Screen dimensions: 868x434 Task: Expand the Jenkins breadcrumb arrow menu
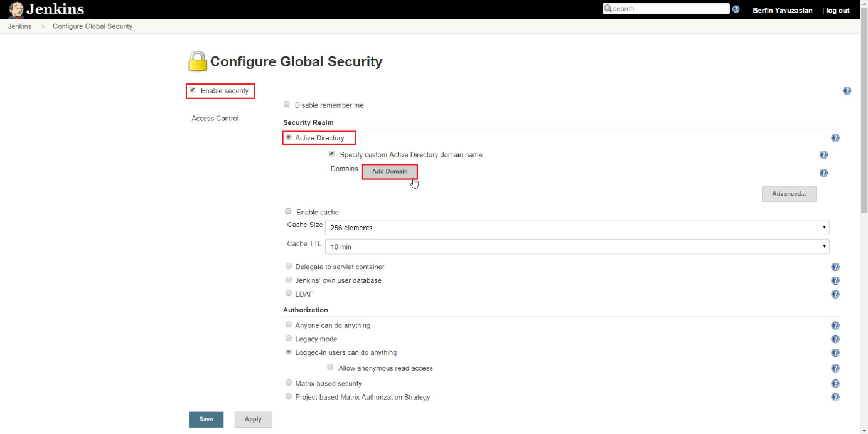[x=43, y=26]
